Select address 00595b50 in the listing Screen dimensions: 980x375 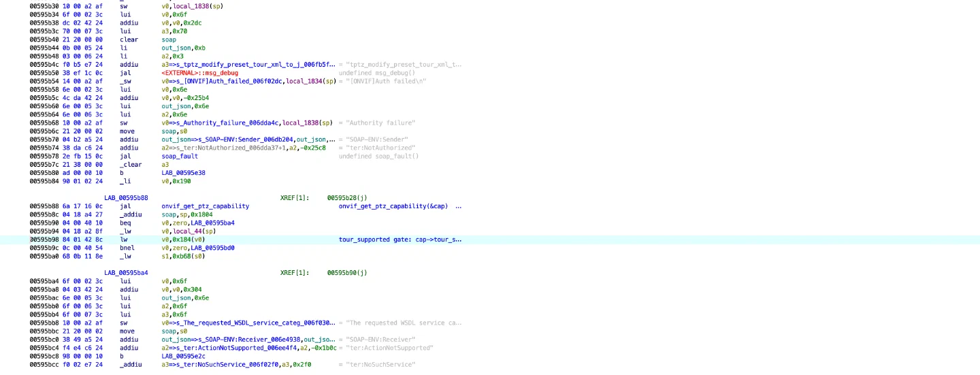point(44,73)
